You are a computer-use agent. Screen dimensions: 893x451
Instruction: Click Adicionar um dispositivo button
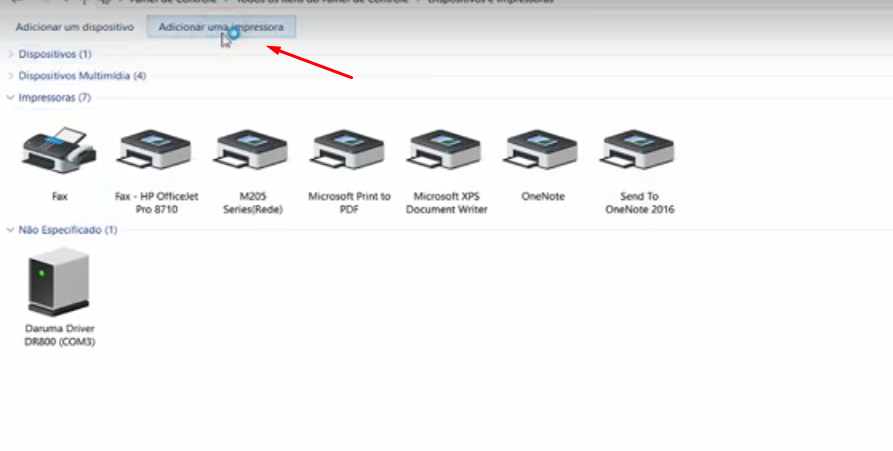[x=75, y=27]
